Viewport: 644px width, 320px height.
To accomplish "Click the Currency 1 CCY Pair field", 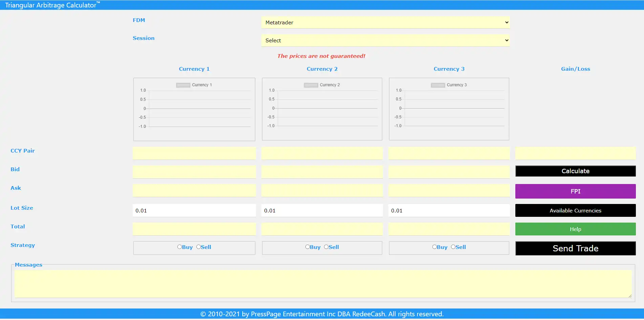I will [194, 153].
